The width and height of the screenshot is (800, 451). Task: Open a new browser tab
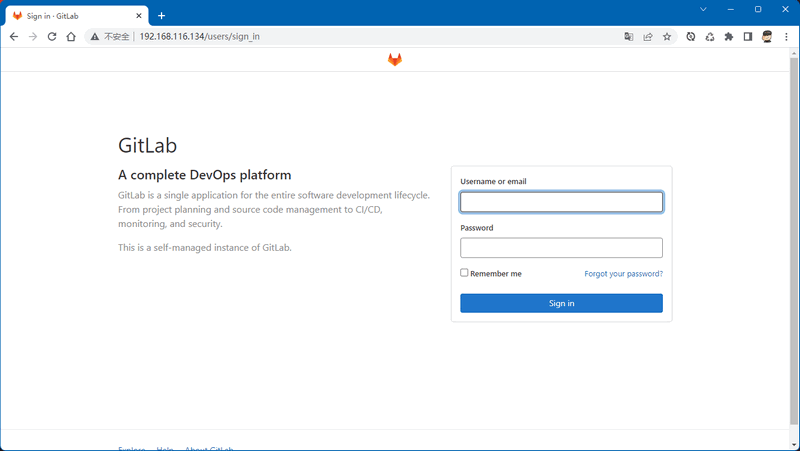click(161, 16)
